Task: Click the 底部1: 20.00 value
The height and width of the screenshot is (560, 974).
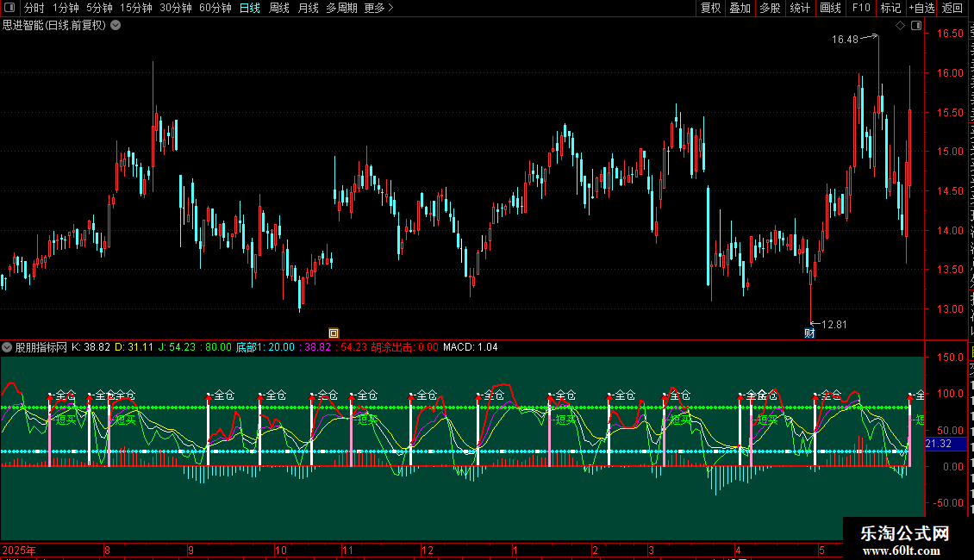Action: tap(265, 347)
